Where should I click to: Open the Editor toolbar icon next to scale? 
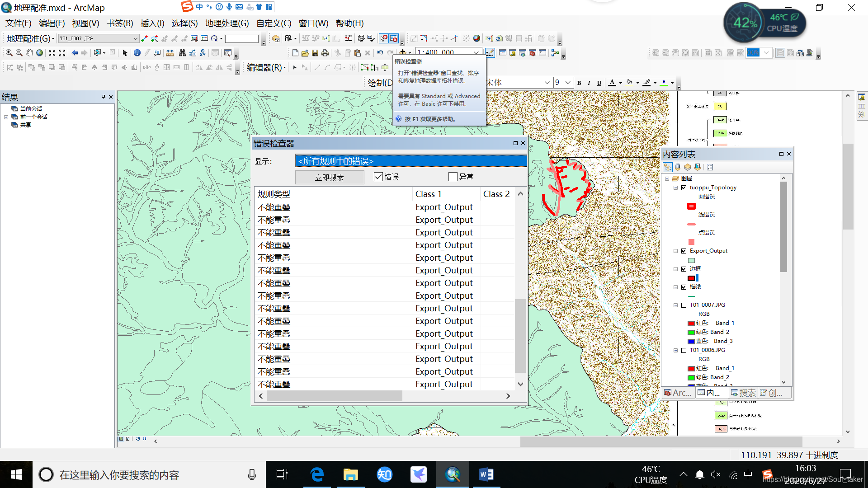tap(490, 53)
